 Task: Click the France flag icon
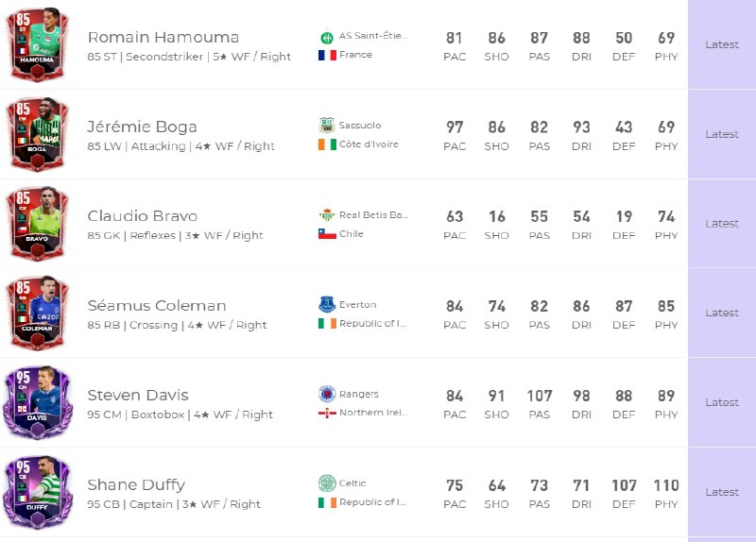pyautogui.click(x=327, y=56)
